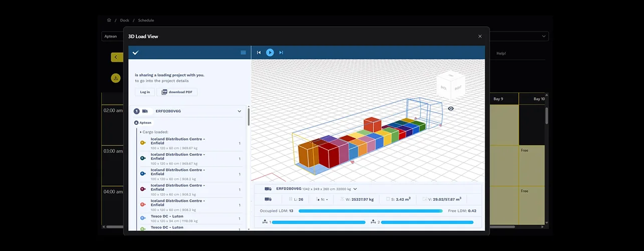
Task: Open the home breadcrumb icon in the background page
Action: [109, 20]
